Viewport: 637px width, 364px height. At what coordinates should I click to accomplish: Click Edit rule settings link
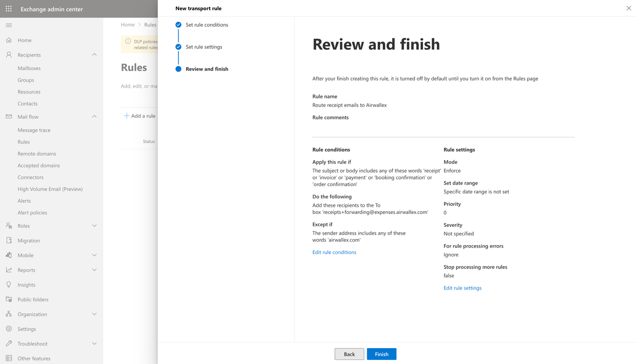(462, 288)
